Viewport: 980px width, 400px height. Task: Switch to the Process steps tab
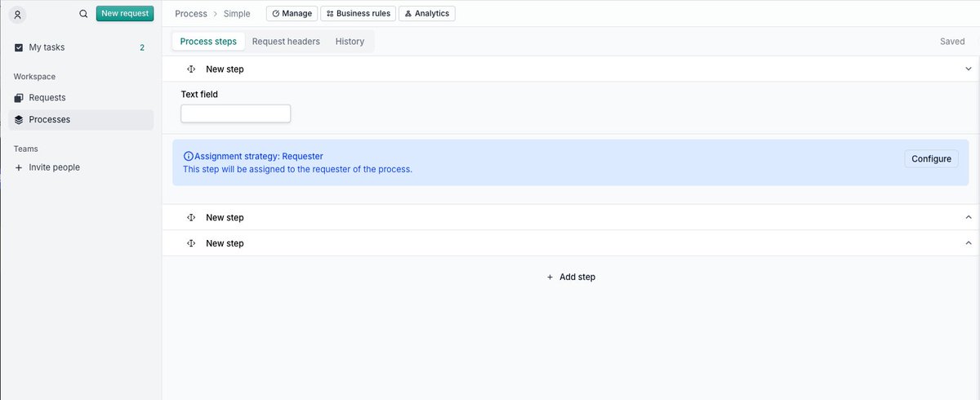208,42
